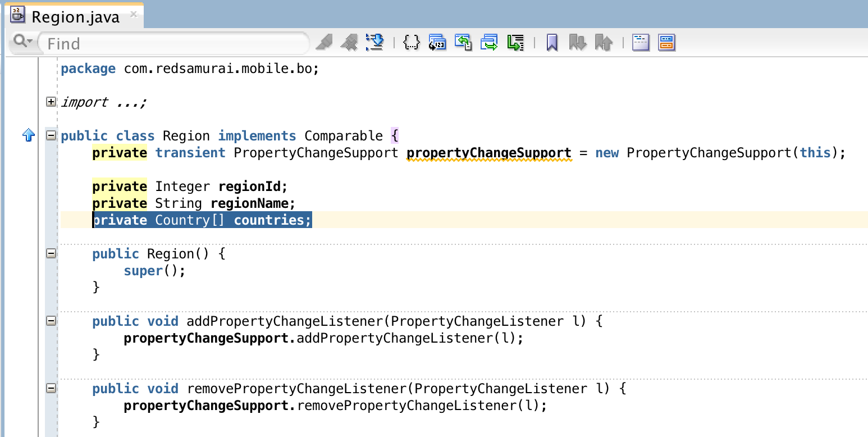Go to the previous bookmark
Screen dimensions: 868x437
pos(604,42)
